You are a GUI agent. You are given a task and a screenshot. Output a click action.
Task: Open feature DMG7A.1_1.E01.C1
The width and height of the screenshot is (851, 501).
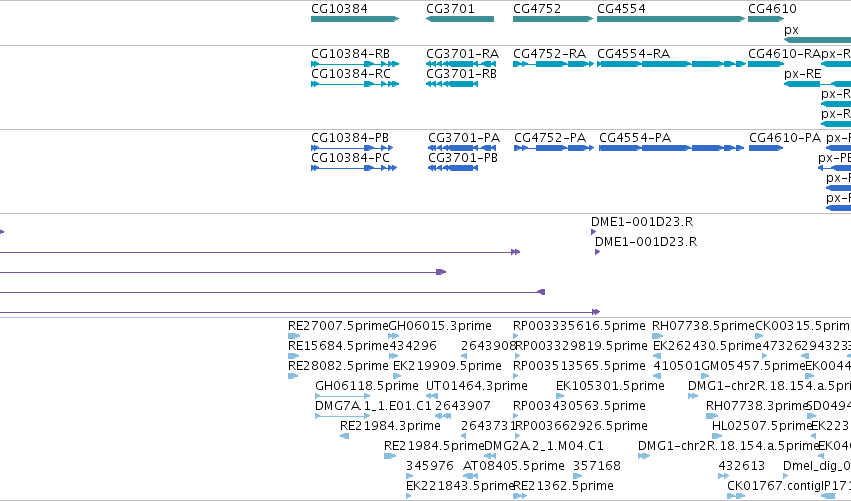pyautogui.click(x=373, y=406)
